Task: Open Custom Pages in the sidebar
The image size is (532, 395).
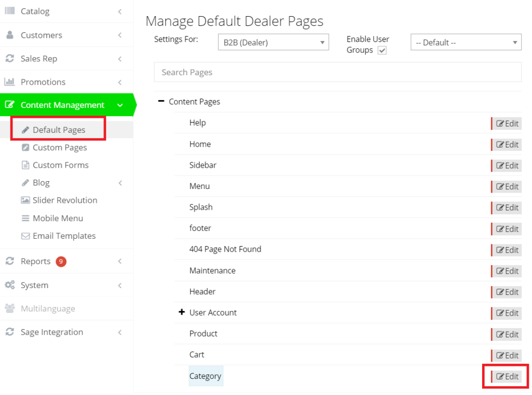Action: click(60, 148)
